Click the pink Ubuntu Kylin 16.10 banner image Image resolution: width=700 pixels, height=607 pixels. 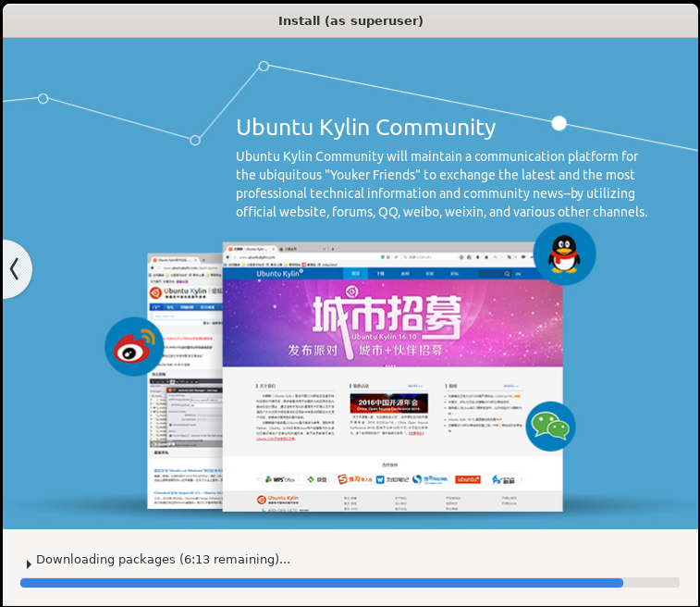click(392, 323)
